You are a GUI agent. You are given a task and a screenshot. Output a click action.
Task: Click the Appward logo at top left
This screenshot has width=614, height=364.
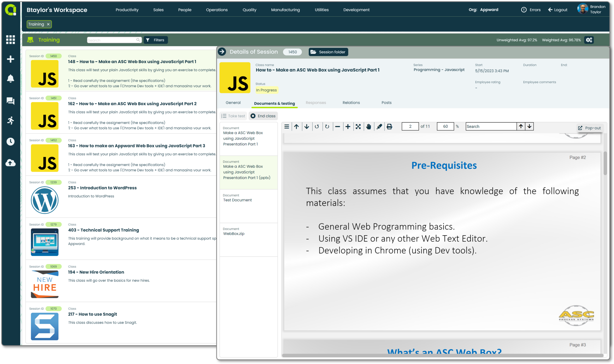[11, 10]
